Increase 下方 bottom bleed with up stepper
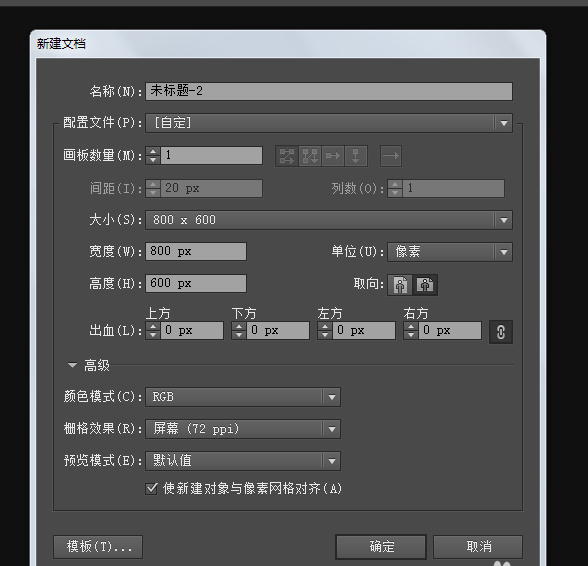The height and width of the screenshot is (566, 588). (x=239, y=327)
